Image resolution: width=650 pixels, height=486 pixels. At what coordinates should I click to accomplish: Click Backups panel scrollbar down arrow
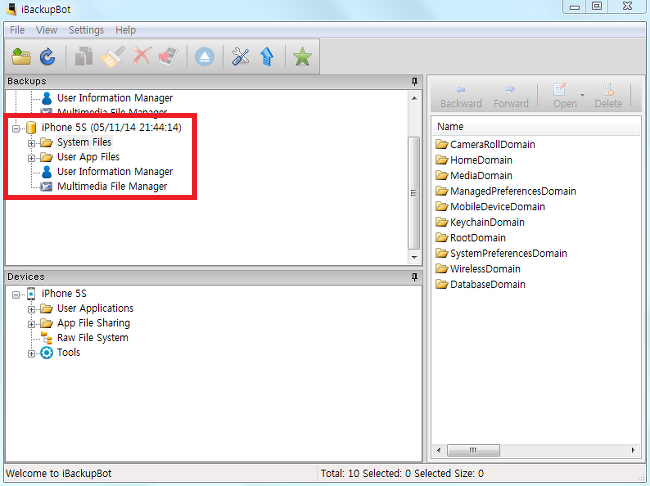point(414,258)
